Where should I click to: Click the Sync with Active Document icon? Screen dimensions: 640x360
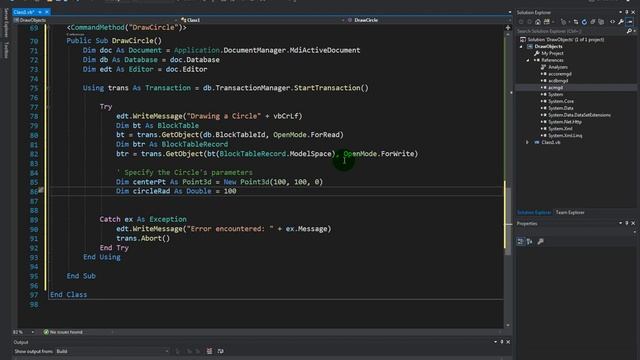(x=576, y=22)
